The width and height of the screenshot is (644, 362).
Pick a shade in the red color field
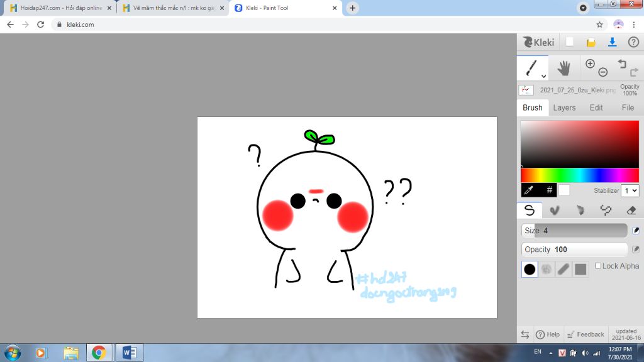[579, 144]
